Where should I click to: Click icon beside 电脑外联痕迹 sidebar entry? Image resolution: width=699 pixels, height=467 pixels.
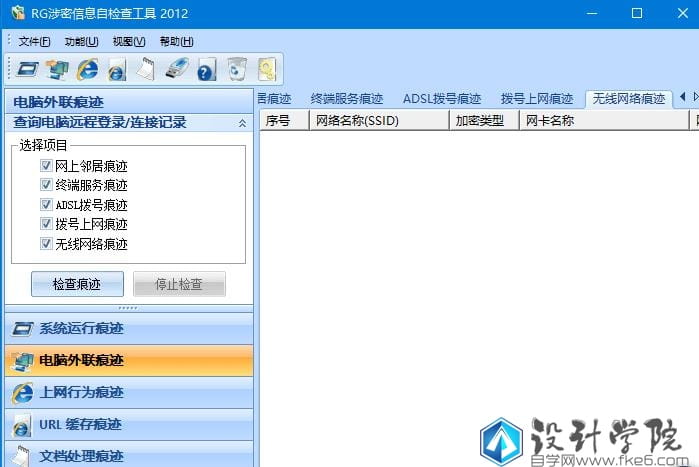(x=22, y=361)
